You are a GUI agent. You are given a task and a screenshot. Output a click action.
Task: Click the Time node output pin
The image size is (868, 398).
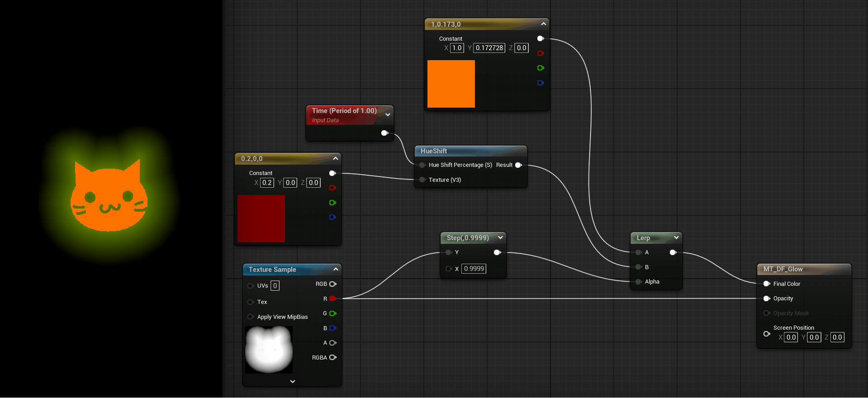pos(384,133)
